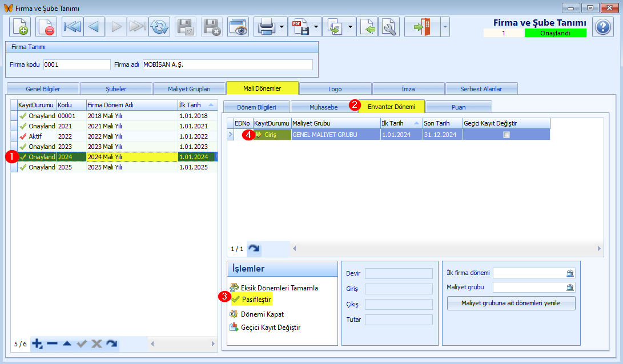
Task: Click the delete record icon with red minus
Action: pos(46,27)
